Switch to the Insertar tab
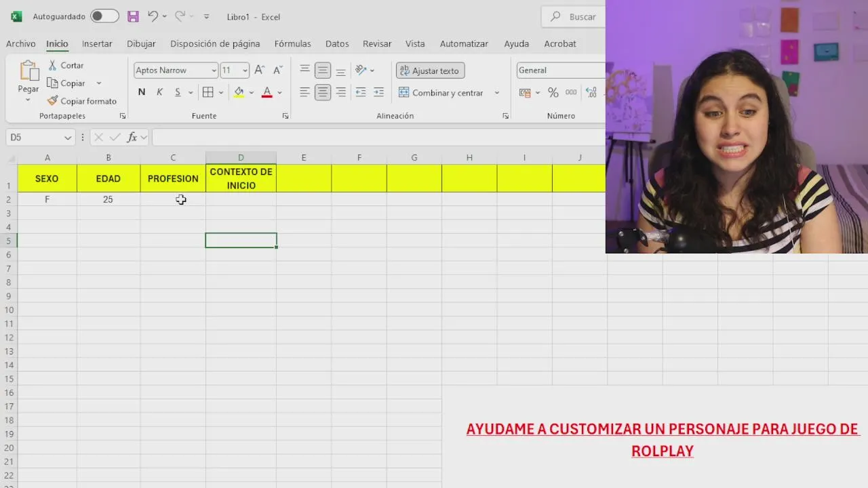This screenshot has width=868, height=488. tap(97, 43)
